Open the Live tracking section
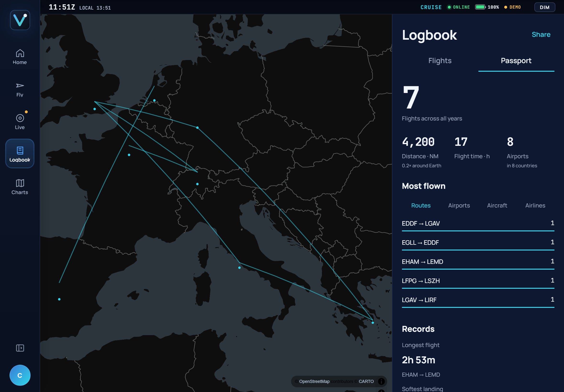 [x=20, y=122]
